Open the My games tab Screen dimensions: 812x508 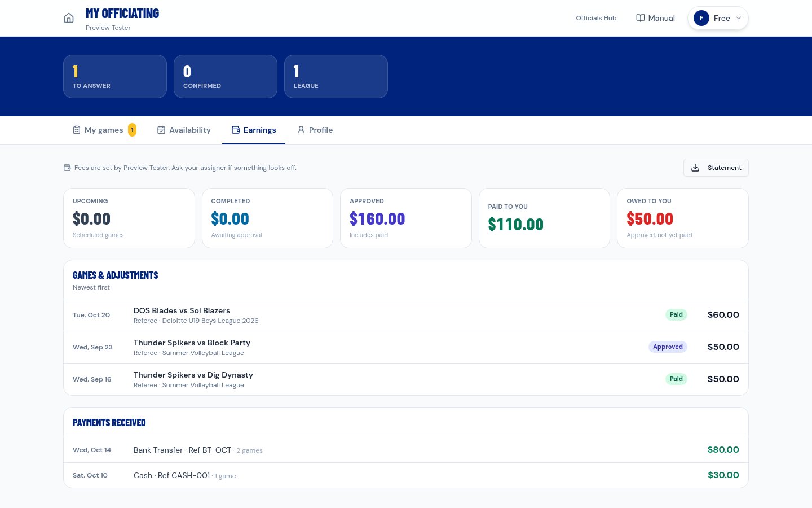[x=104, y=130]
